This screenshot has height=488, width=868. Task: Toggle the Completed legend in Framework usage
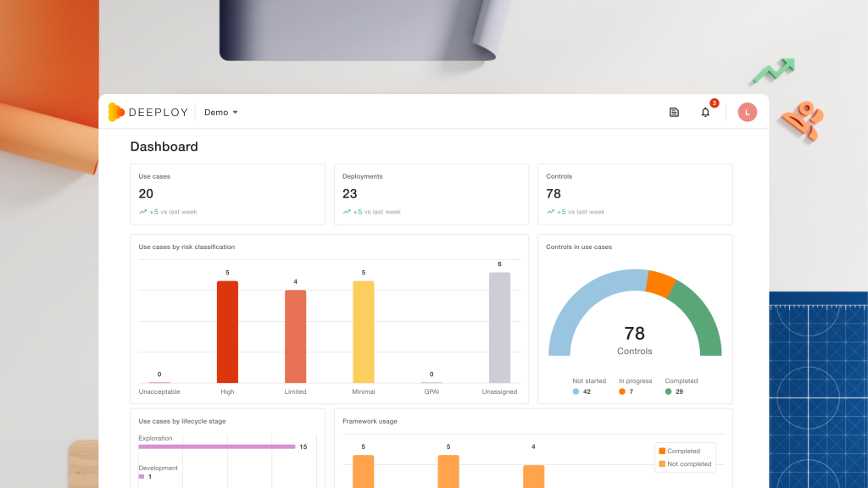(679, 451)
